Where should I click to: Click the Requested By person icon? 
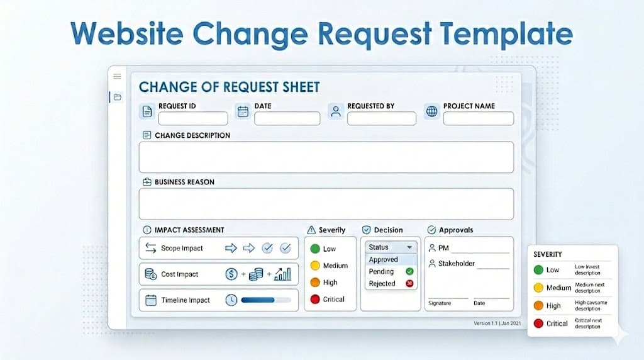pyautogui.click(x=336, y=111)
